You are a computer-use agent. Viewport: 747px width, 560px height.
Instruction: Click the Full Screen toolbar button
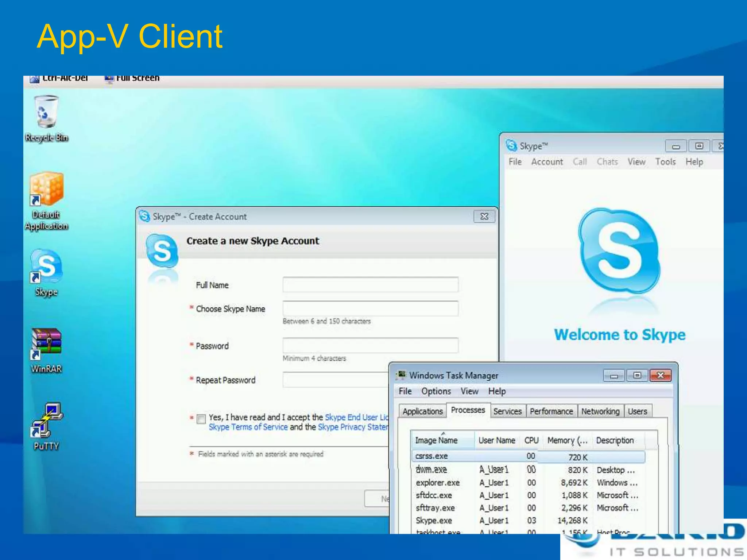coord(132,78)
